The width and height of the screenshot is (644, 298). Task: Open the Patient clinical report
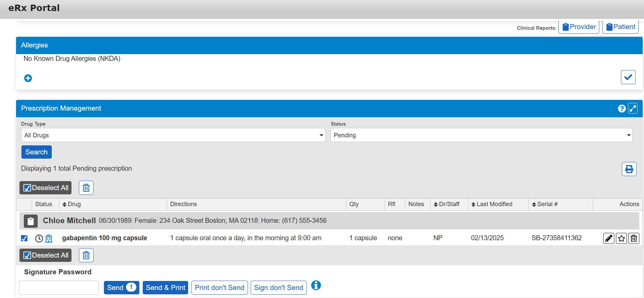tap(620, 27)
